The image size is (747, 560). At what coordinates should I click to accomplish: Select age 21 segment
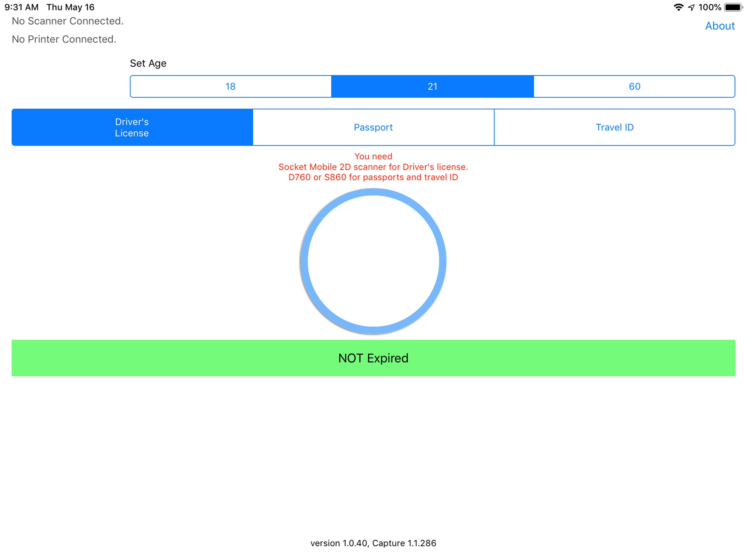pyautogui.click(x=432, y=86)
